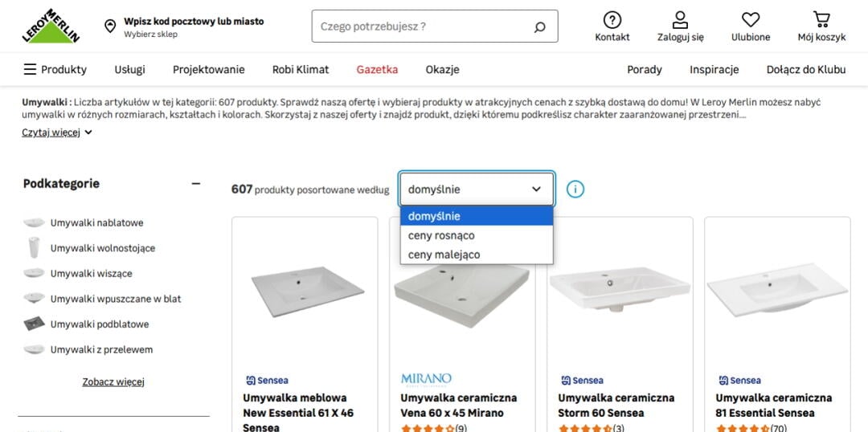This screenshot has height=432, width=868.
Task: Click the sorting info icon
Action: tap(575, 190)
